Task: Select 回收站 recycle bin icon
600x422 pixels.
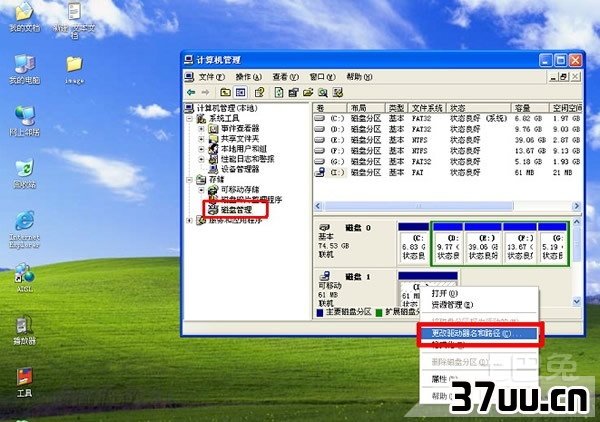Action: point(24,173)
